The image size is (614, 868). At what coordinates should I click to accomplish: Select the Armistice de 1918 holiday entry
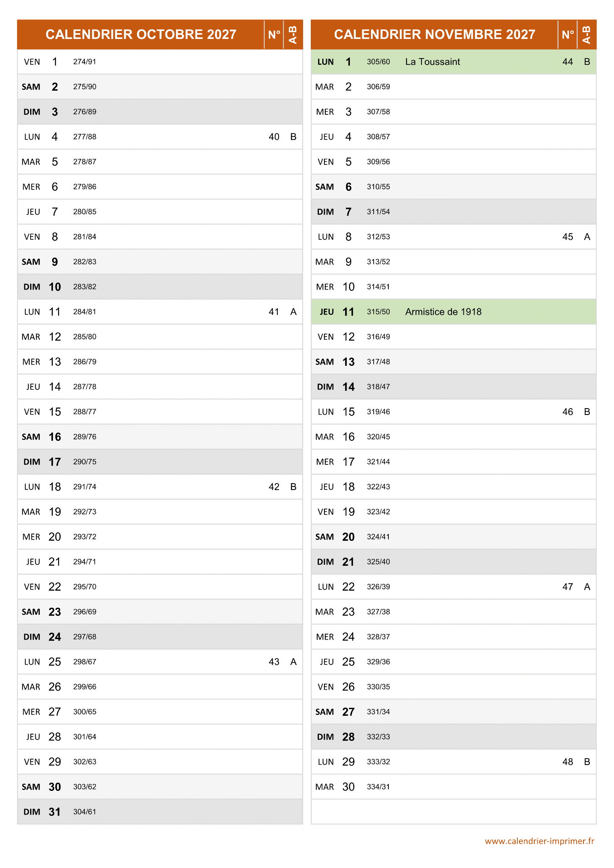tap(443, 312)
